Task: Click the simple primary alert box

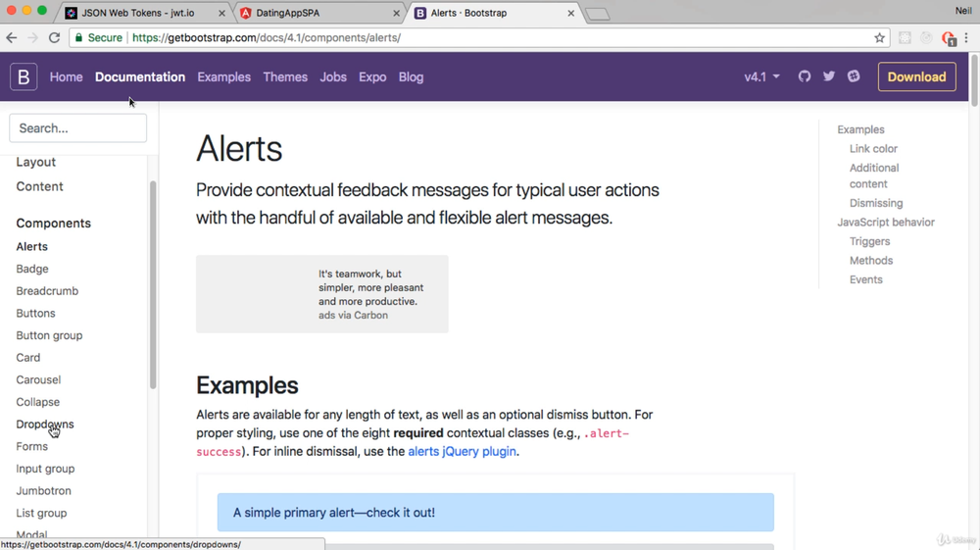Action: tap(496, 513)
